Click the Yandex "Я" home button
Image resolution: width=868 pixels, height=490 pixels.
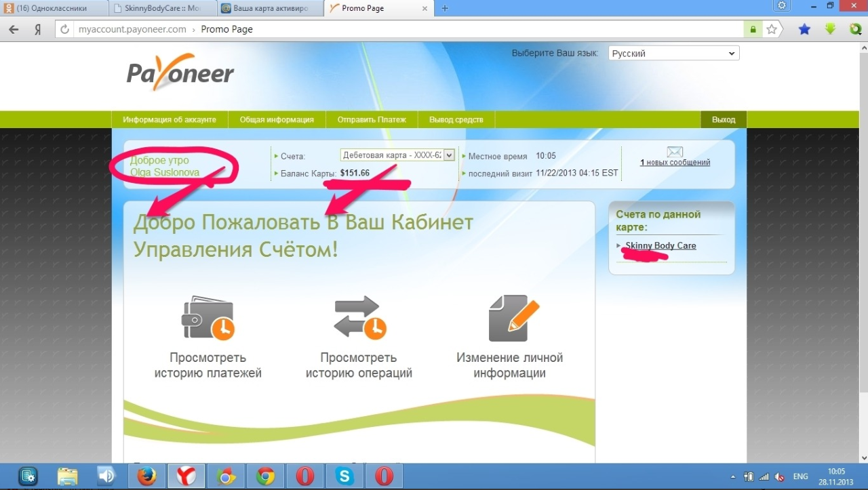coord(38,30)
